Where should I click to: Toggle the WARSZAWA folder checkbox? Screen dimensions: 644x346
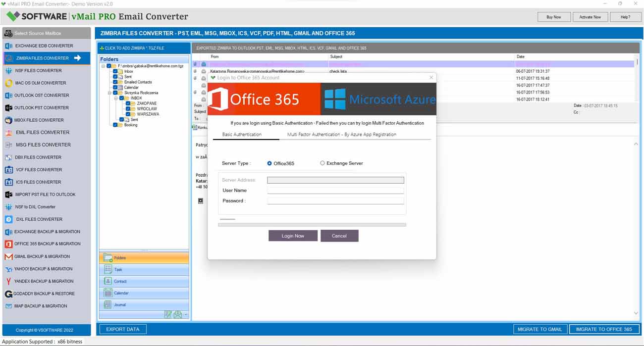click(128, 114)
